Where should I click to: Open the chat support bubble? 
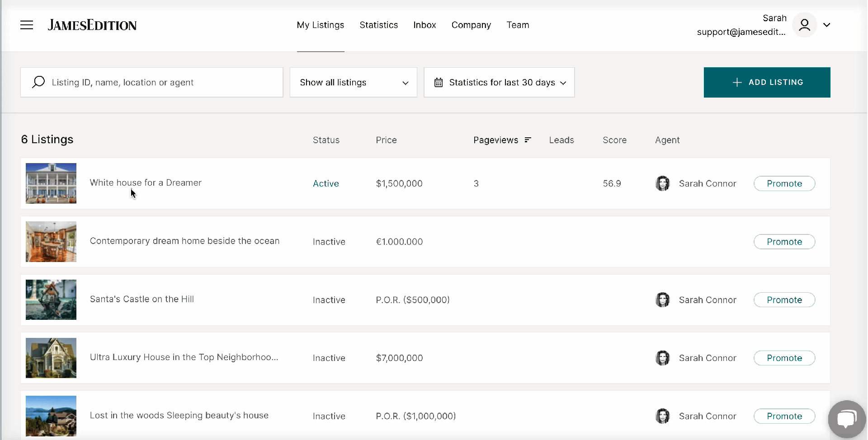point(847,418)
